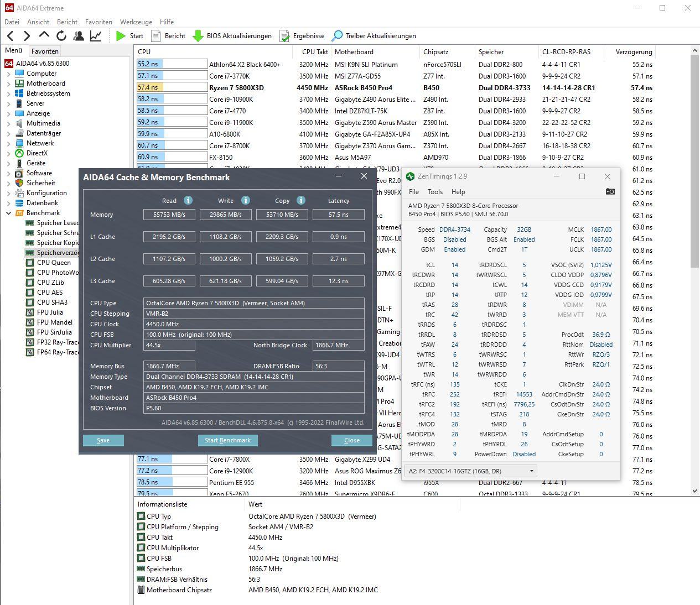
Task: Click the forward navigation arrow in toolbar
Action: click(x=27, y=36)
